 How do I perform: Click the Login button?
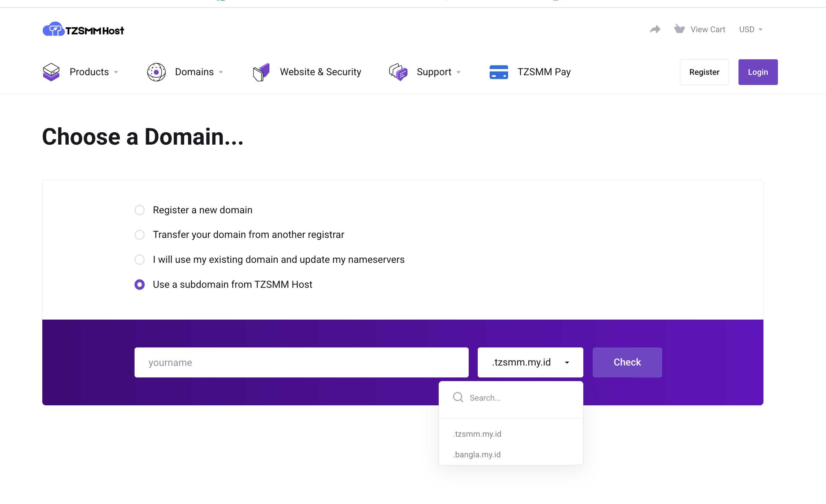[758, 72]
